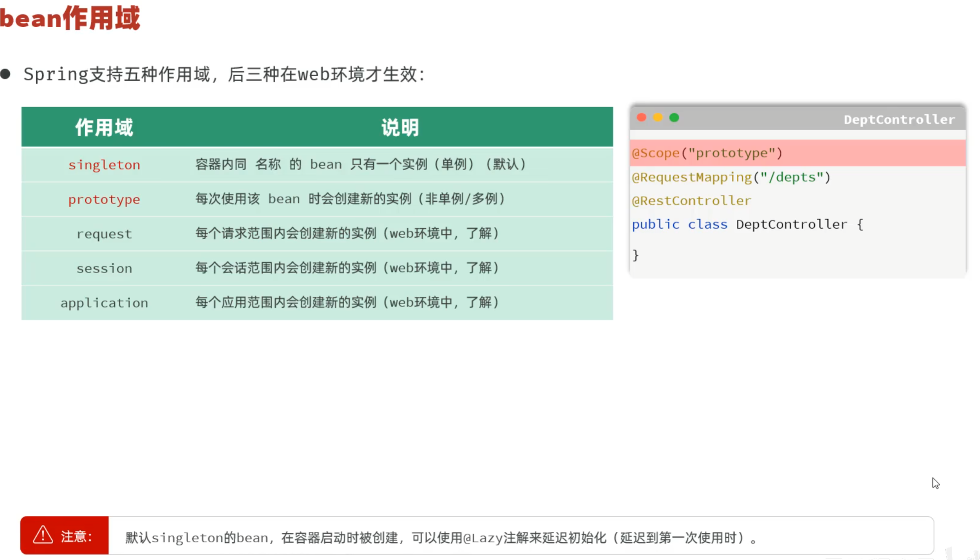Click the DeptController window title
This screenshot has width=980, height=560.
click(899, 119)
